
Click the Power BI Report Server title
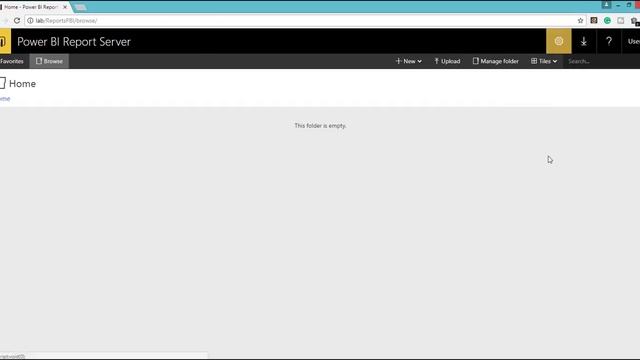pyautogui.click(x=74, y=42)
